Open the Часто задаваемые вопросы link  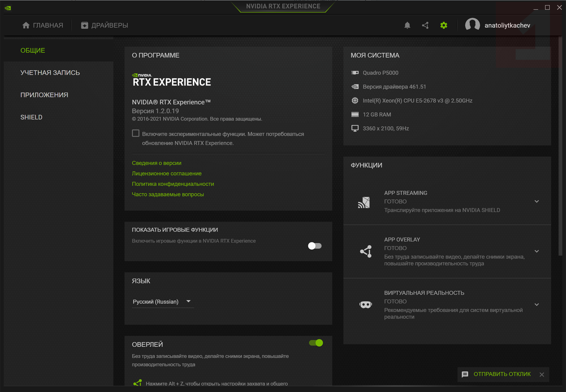pos(168,194)
